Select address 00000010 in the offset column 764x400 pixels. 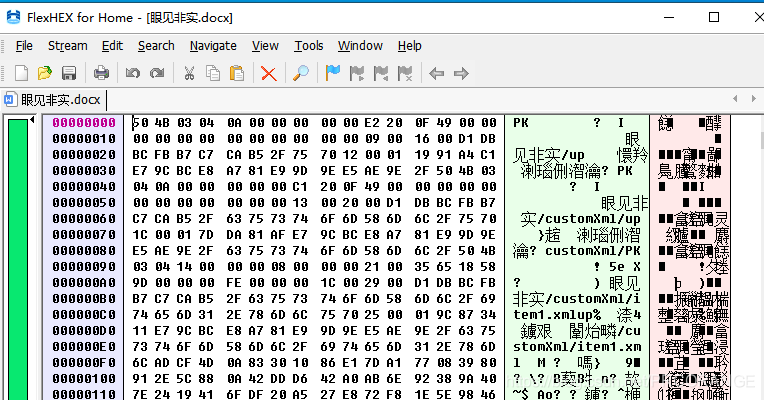click(84, 139)
